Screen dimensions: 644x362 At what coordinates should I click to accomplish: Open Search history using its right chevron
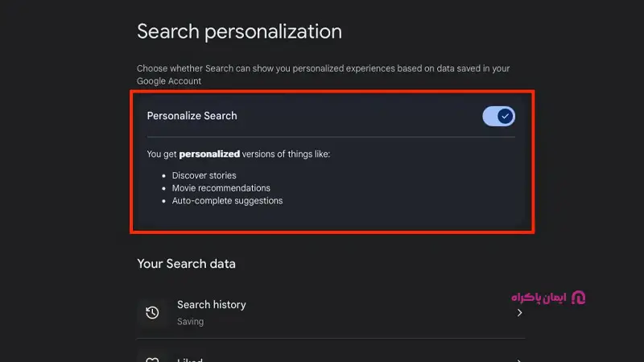coord(519,312)
